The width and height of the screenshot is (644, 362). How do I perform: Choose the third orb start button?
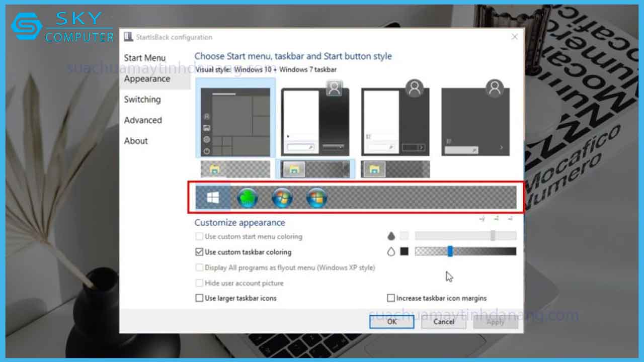[x=282, y=198]
